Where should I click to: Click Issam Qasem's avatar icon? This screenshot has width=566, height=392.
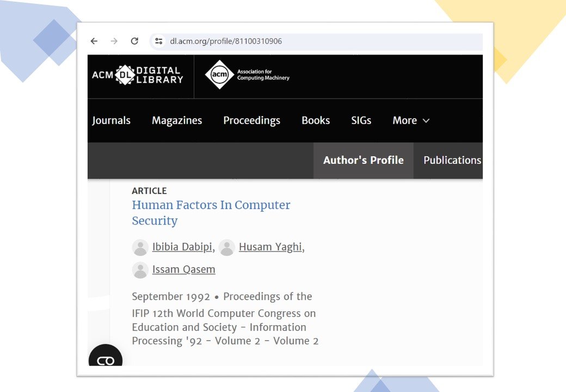coord(140,270)
